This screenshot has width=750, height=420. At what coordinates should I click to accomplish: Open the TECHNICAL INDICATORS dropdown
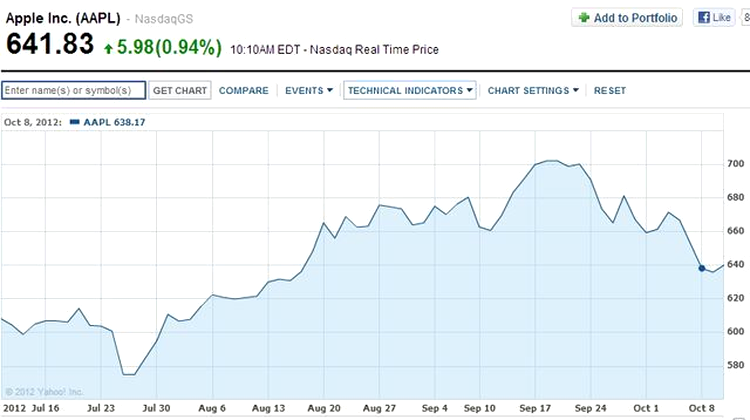click(x=410, y=90)
